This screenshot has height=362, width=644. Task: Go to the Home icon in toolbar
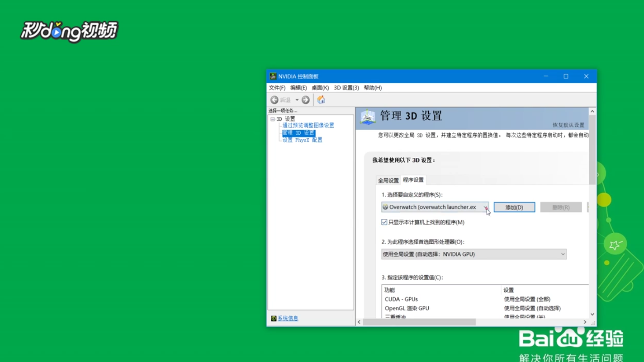(x=321, y=99)
